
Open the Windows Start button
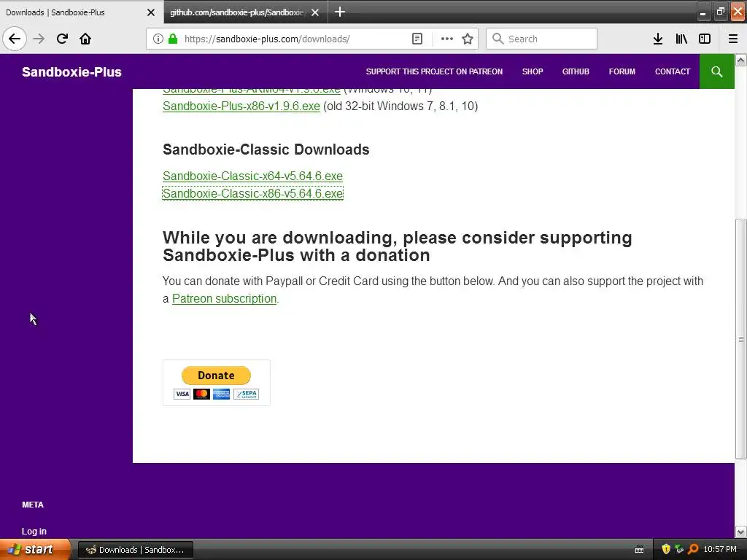34,549
